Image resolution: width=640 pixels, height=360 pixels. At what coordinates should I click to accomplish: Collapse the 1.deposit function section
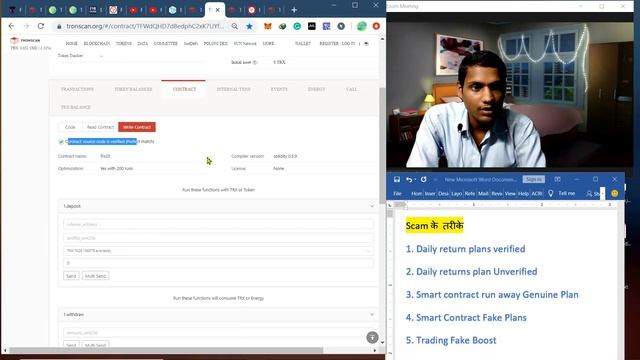(372, 206)
